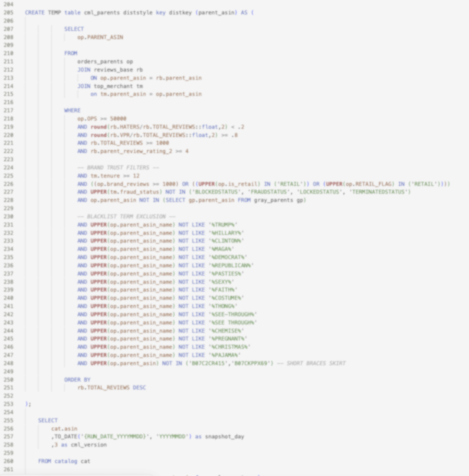
Task: Click ORDER BY on line 250
Action: tap(77, 380)
